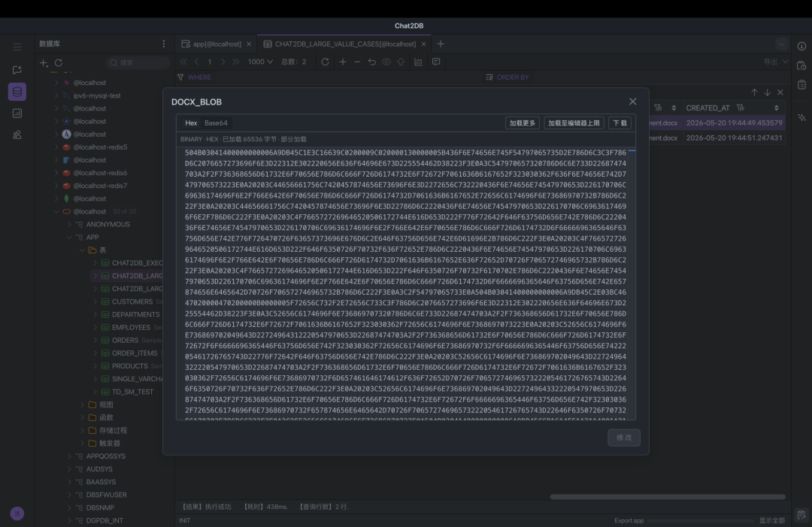Click the refresh data icon in table toolbar
Viewport: 812px width, 527px height.
[x=325, y=62]
